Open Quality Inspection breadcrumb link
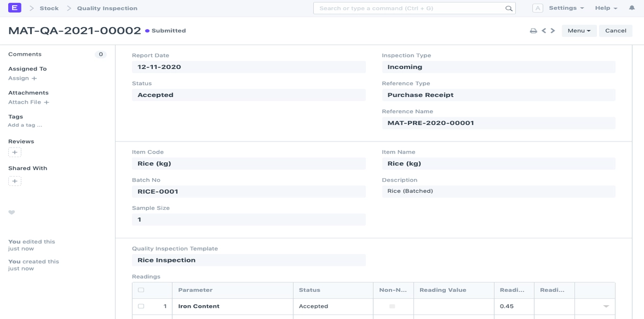The height and width of the screenshot is (319, 644). [107, 8]
